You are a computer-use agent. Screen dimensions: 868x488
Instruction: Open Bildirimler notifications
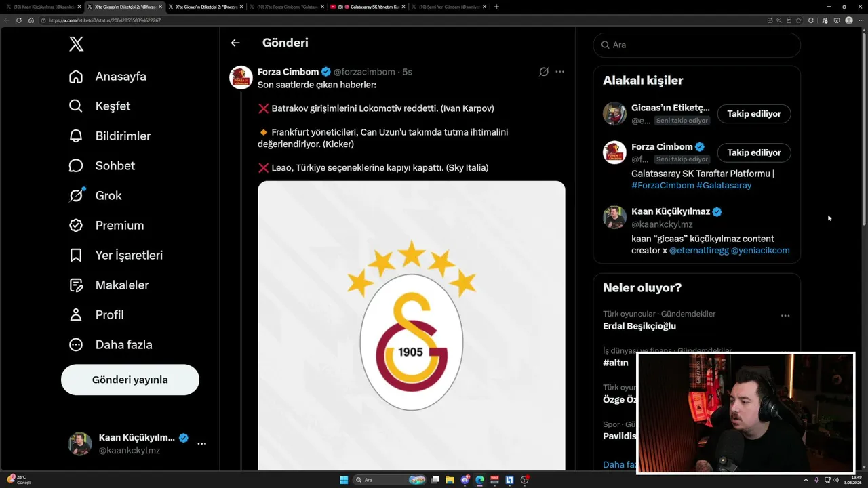pyautogui.click(x=110, y=136)
